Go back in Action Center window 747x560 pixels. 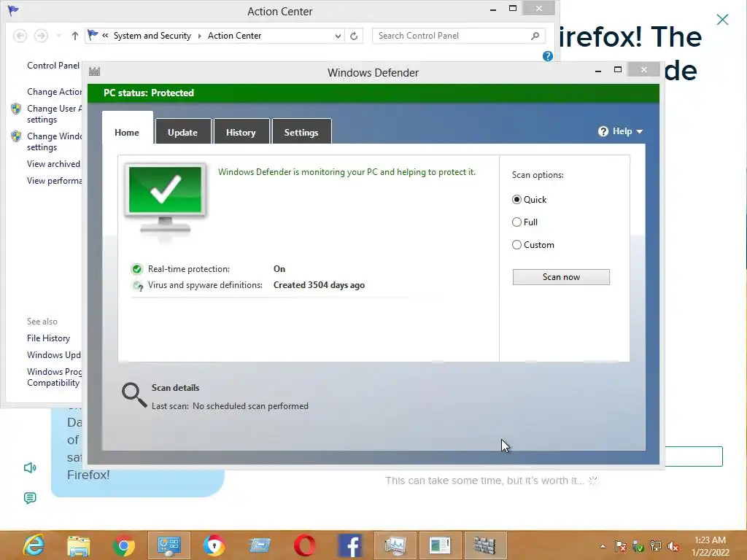click(20, 36)
